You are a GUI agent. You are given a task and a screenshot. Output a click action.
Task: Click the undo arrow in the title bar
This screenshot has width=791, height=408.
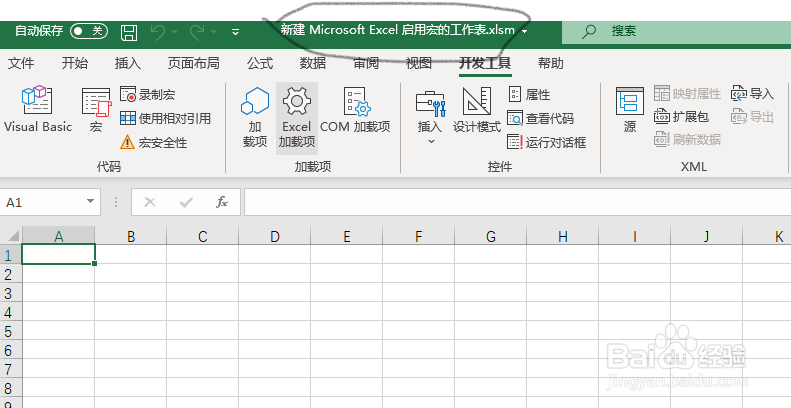(x=158, y=31)
